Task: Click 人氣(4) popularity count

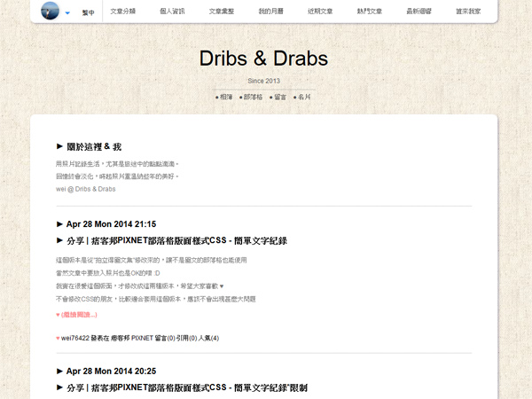Action: click(x=208, y=339)
